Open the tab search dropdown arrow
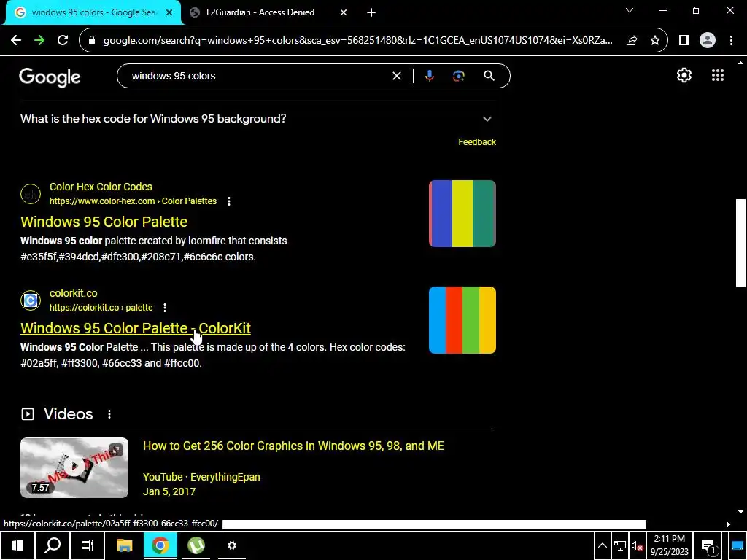The height and width of the screenshot is (560, 747). [x=630, y=10]
